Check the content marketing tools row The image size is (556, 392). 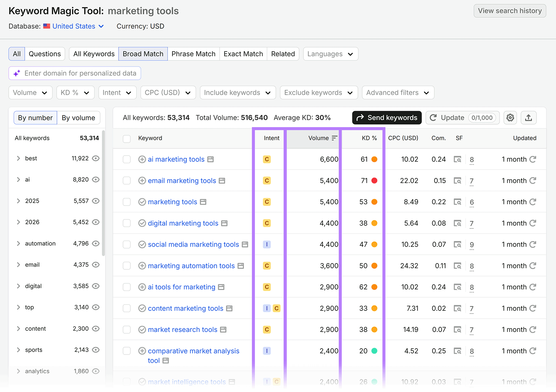tap(127, 308)
